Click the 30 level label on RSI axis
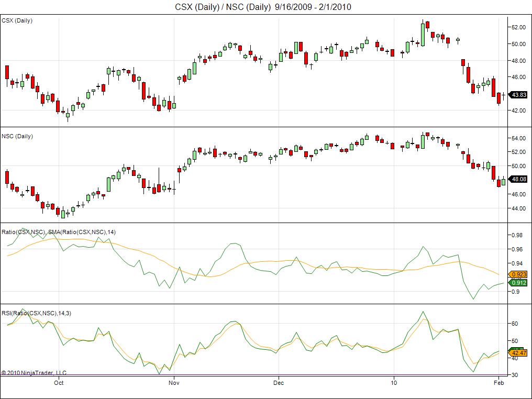Viewport: 532px width, 399px height. coord(515,375)
